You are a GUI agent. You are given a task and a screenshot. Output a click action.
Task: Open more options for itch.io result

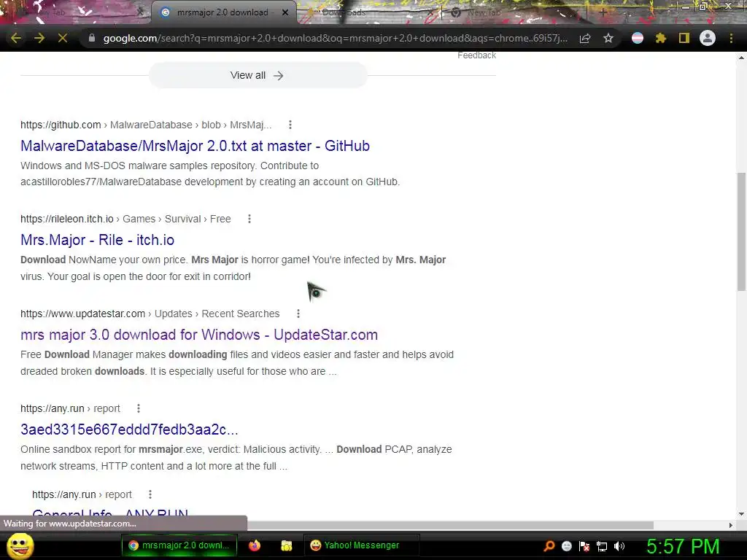point(249,219)
